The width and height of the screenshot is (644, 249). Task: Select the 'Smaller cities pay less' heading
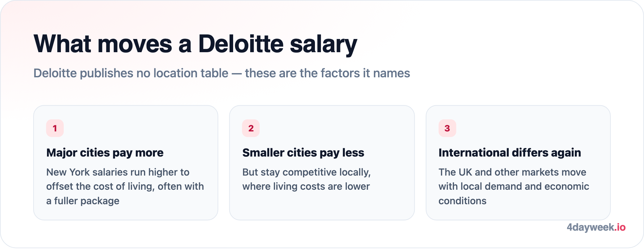[x=303, y=153]
